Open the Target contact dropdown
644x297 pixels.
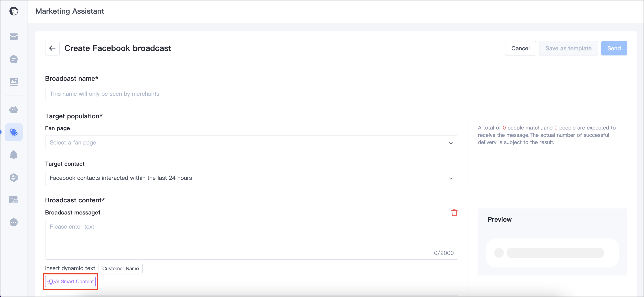(251, 178)
